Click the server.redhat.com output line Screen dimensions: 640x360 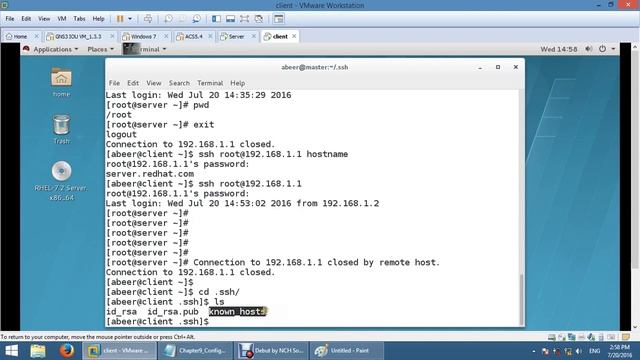pos(150,174)
